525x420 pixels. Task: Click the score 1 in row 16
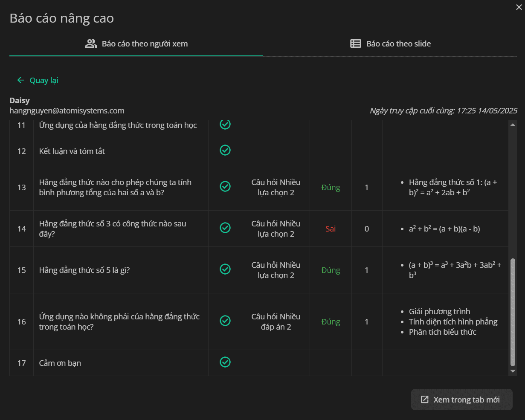point(367,322)
